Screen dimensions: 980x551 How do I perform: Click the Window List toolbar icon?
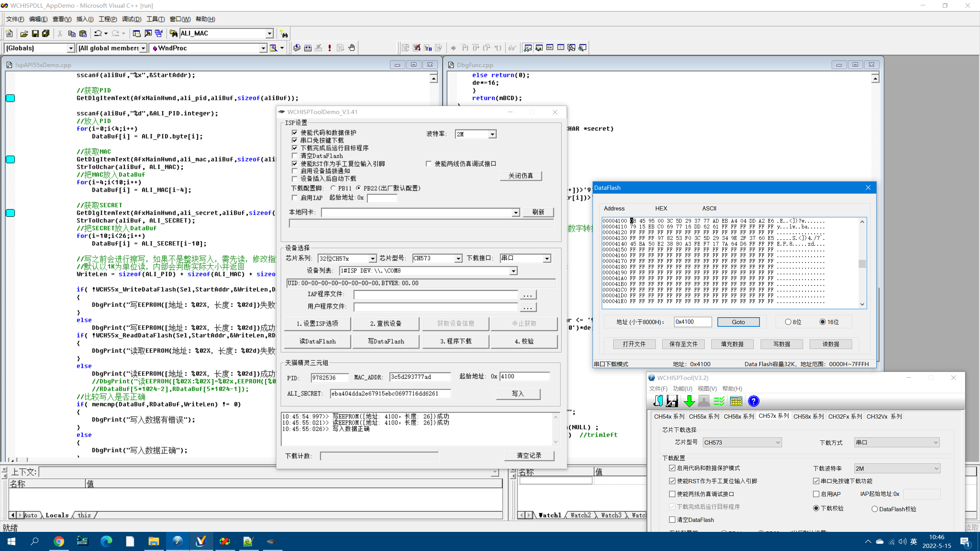[159, 34]
